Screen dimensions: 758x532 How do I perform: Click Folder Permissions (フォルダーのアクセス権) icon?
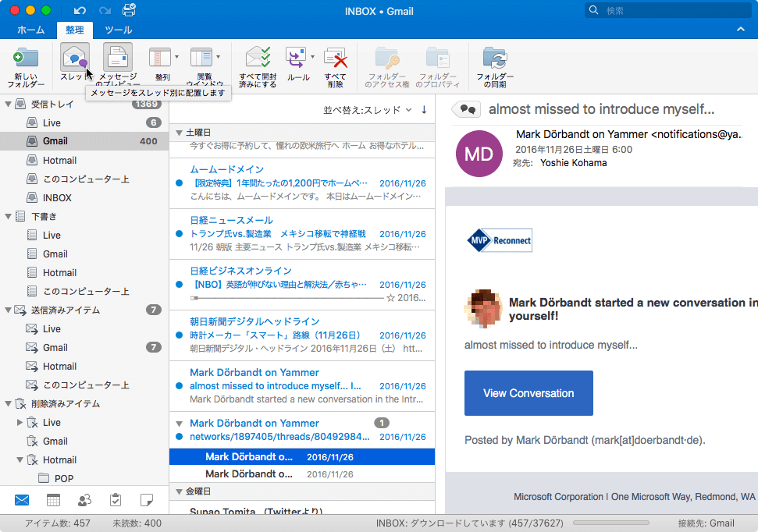[x=387, y=58]
